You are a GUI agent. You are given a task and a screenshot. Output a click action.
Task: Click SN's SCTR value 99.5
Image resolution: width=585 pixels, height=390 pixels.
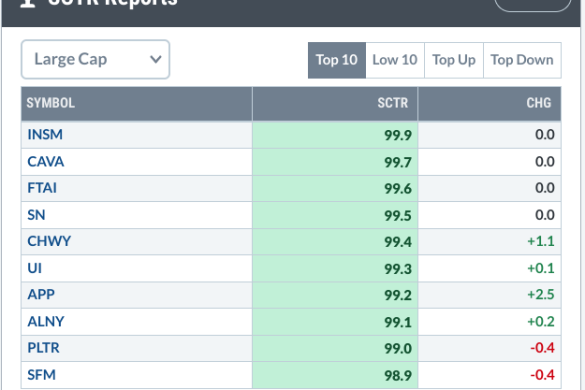pyautogui.click(x=398, y=216)
